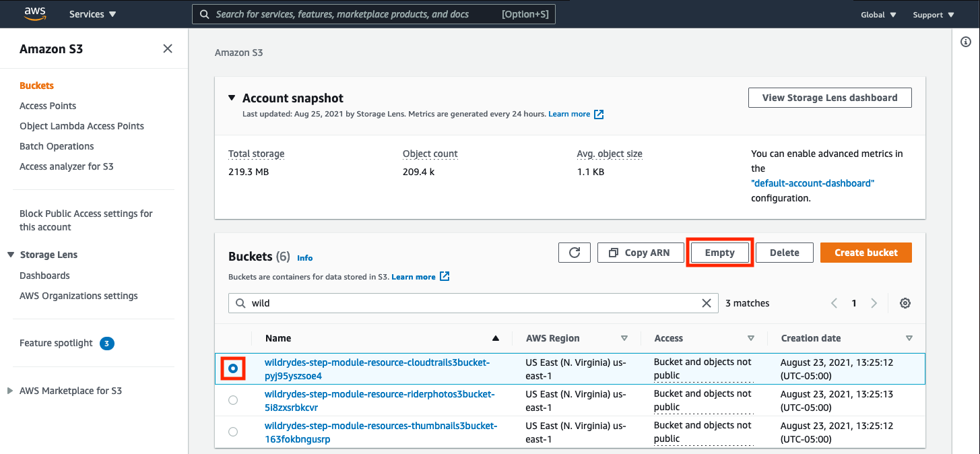Viewport: 980px width, 454px height.
Task: Click the bucket filter search box
Action: (x=473, y=303)
